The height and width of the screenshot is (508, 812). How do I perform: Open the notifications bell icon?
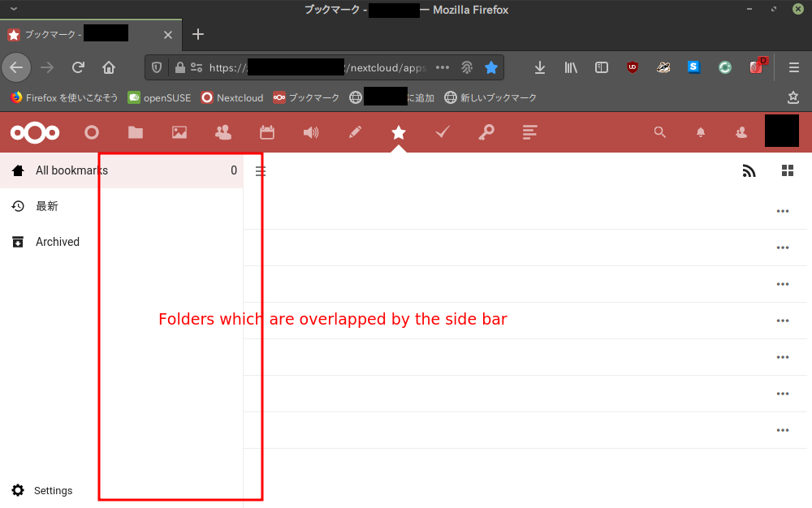[x=701, y=132]
